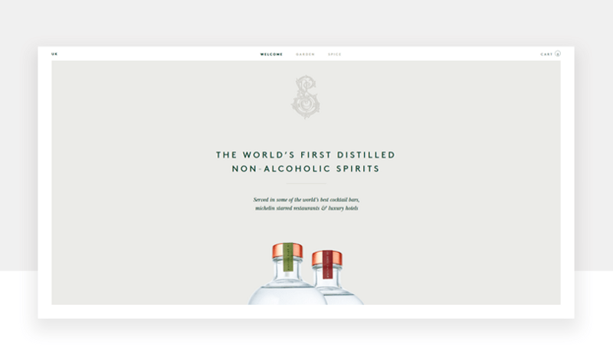
Task: Click the red label strip on right bottle
Action: pos(328,264)
